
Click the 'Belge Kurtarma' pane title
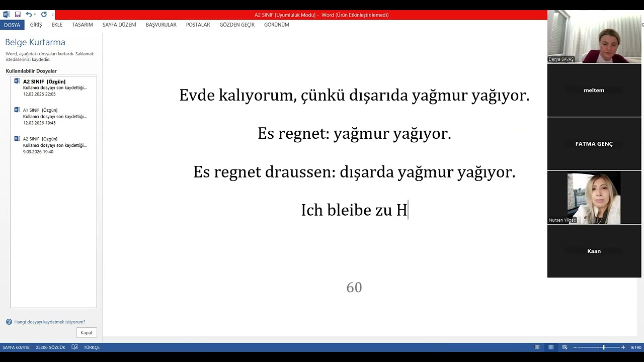(35, 42)
